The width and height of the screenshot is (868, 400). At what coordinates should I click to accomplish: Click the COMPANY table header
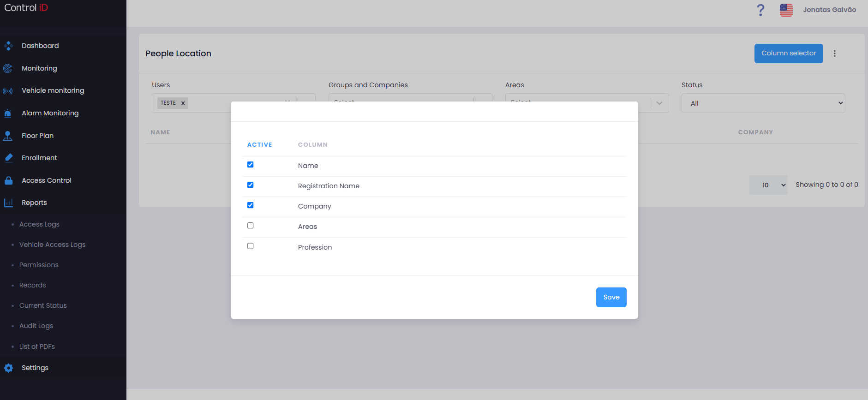click(755, 132)
